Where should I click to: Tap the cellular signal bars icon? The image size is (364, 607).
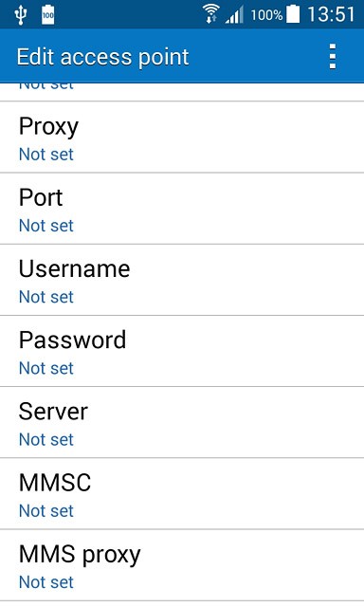click(x=234, y=15)
